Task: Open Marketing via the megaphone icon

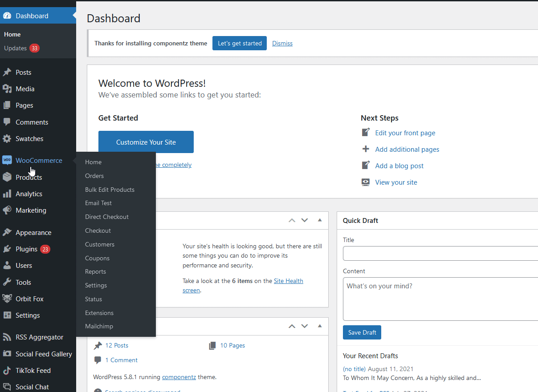Action: click(8, 210)
